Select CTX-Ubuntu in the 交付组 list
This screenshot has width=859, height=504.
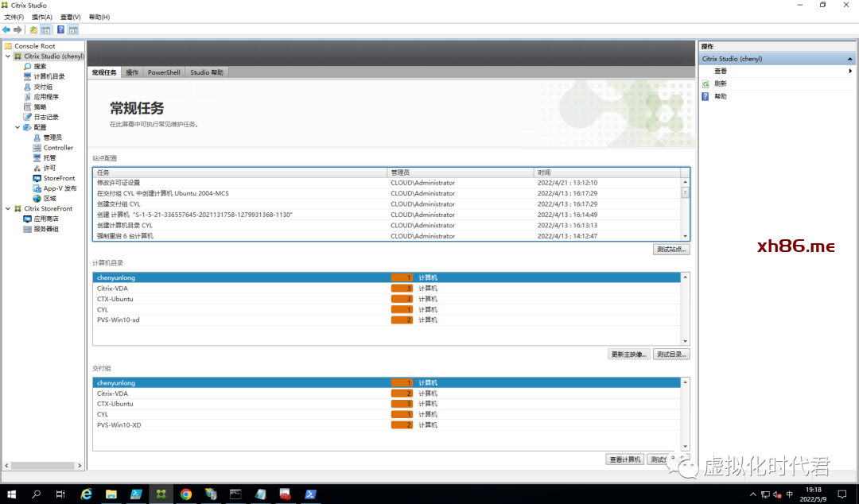click(387, 404)
